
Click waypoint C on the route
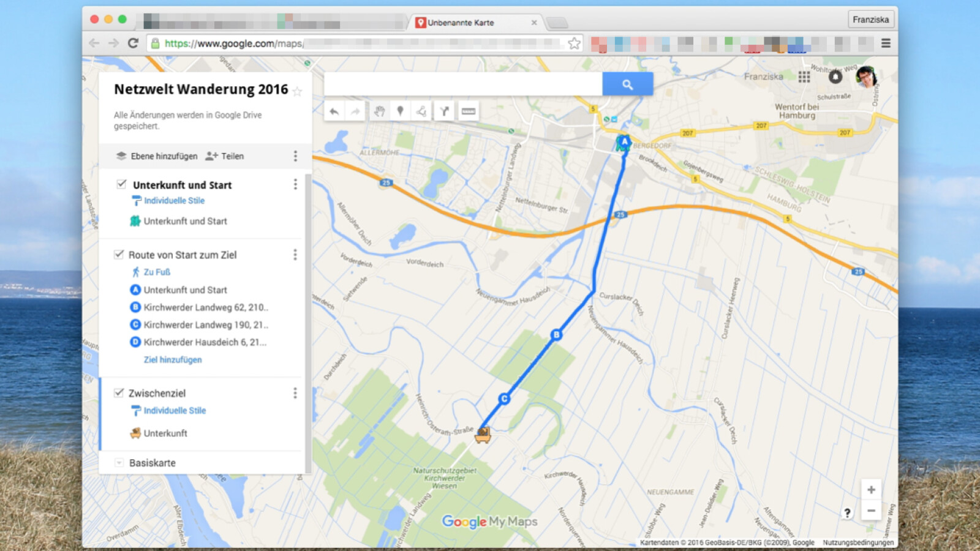point(504,399)
